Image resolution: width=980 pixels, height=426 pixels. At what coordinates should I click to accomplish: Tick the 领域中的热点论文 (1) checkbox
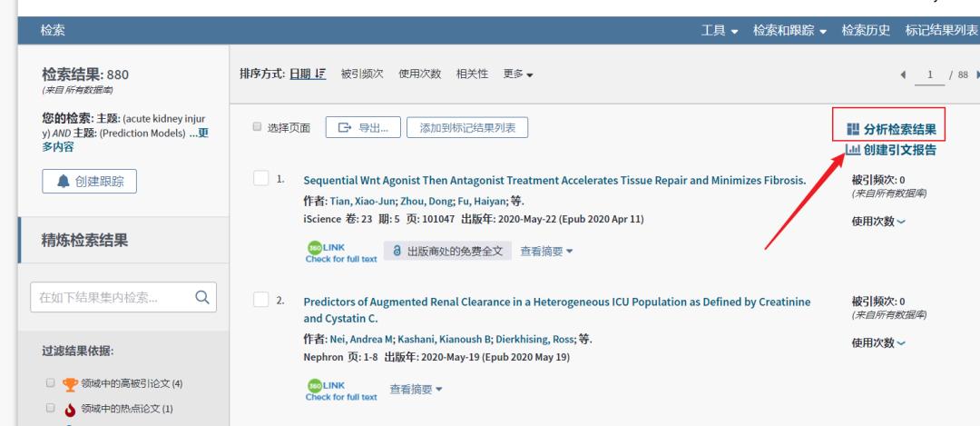tap(50, 408)
